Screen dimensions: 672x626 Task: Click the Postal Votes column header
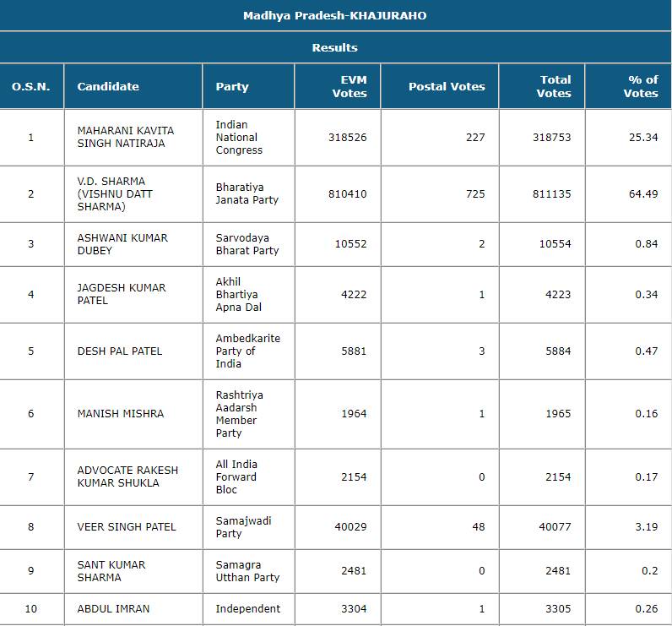447,86
